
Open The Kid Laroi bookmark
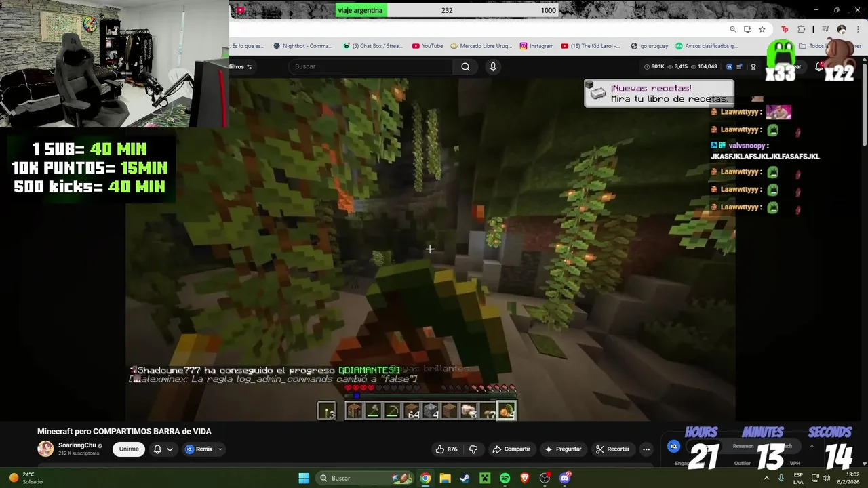tap(591, 46)
